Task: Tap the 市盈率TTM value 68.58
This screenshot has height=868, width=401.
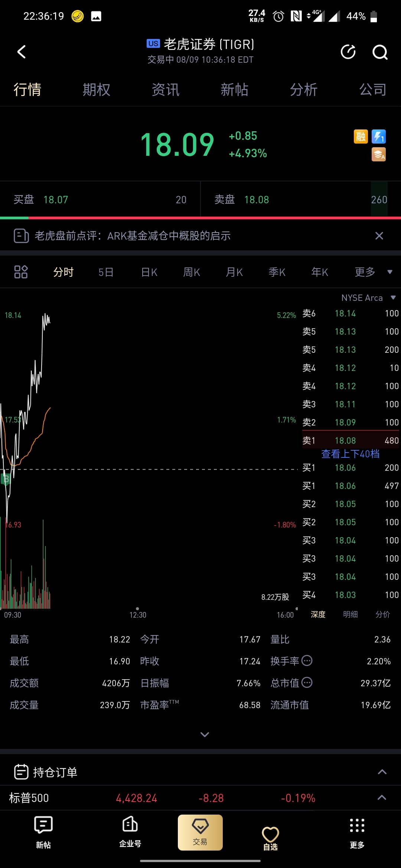Action: 250,705
